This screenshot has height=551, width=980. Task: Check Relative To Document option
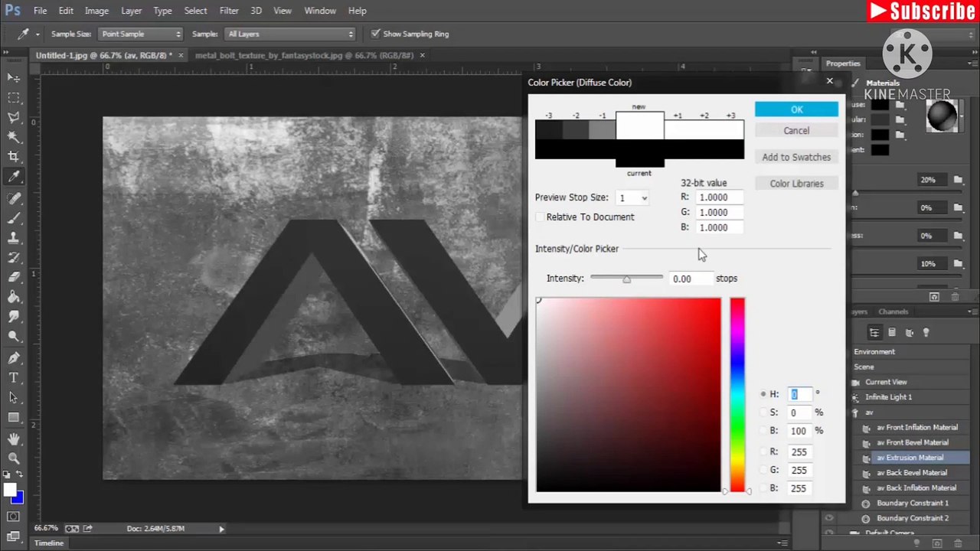(x=540, y=217)
